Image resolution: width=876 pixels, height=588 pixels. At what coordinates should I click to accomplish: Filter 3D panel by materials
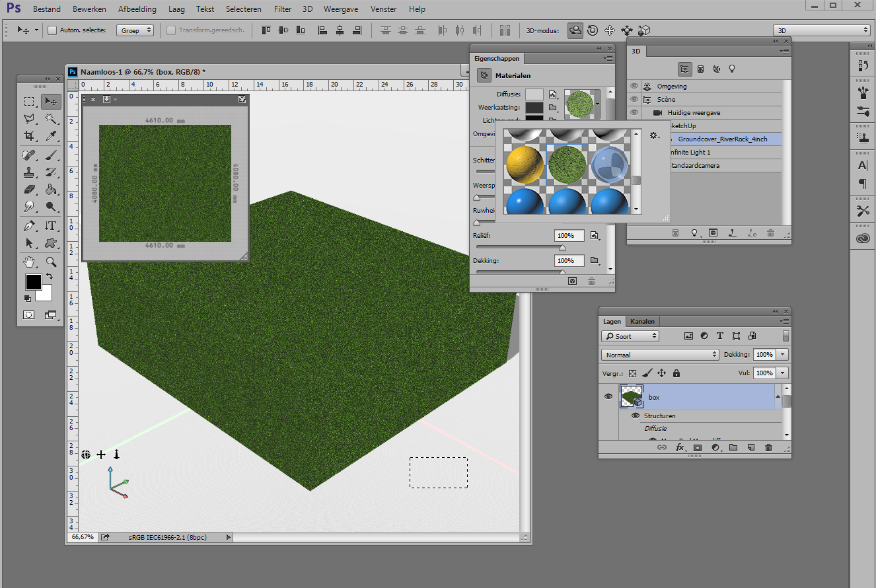[x=716, y=69]
